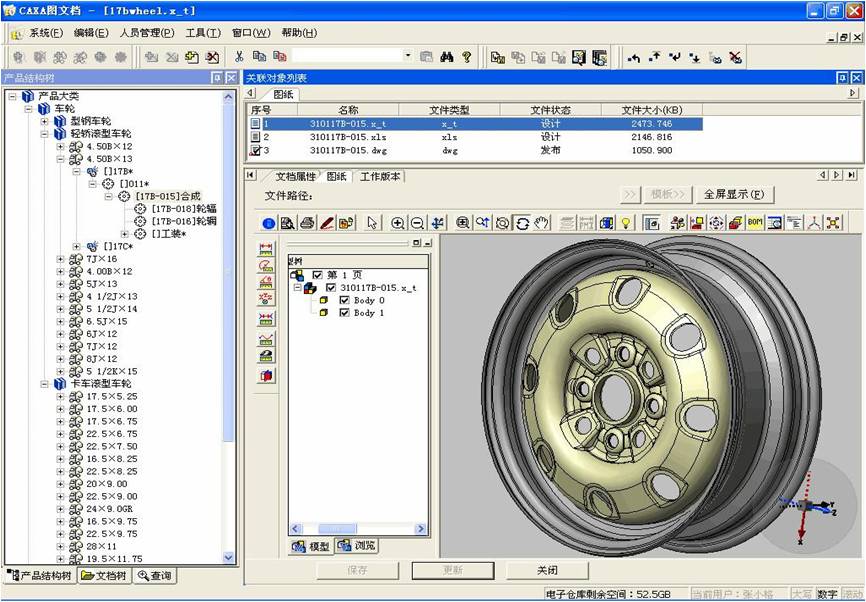Click the zoom out magnifier icon
866x602 pixels.
(x=417, y=223)
